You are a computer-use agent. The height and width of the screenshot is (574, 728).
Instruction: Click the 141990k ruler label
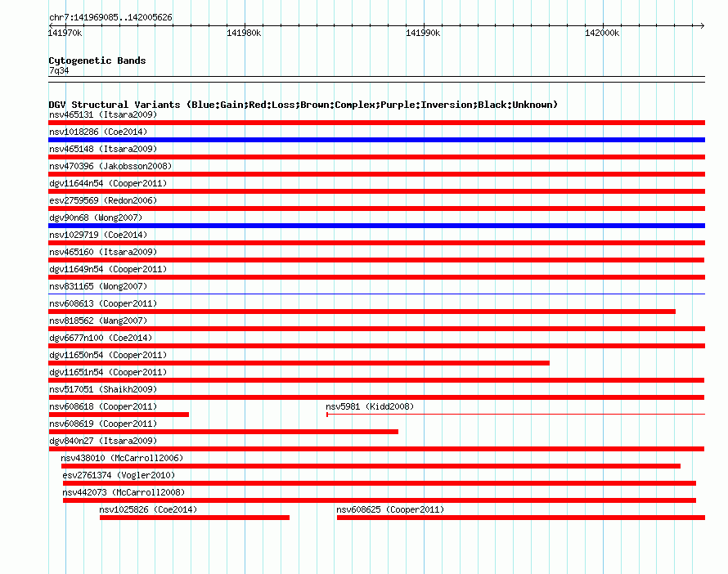click(423, 33)
